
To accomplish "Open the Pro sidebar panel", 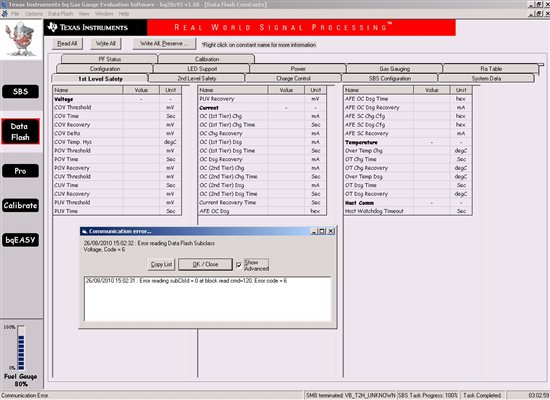I will pyautogui.click(x=20, y=171).
